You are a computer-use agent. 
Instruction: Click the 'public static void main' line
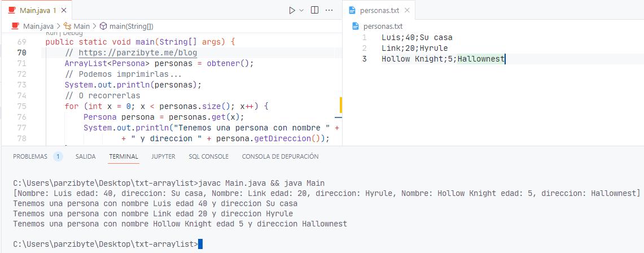click(x=140, y=42)
